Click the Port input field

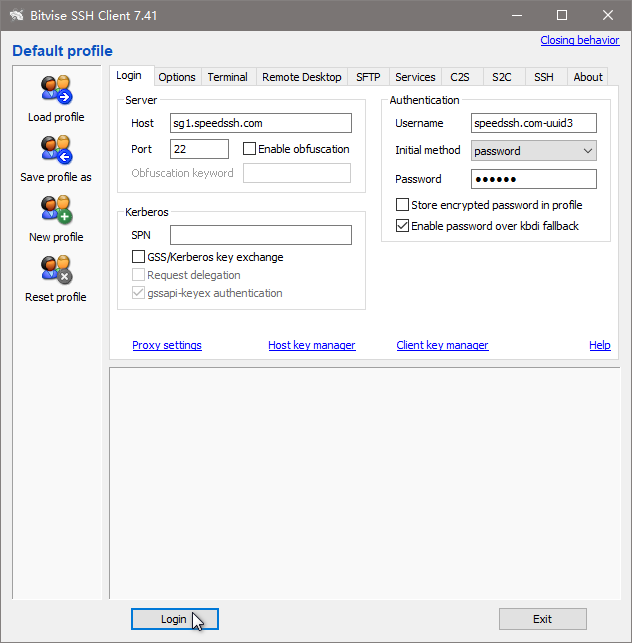(199, 149)
